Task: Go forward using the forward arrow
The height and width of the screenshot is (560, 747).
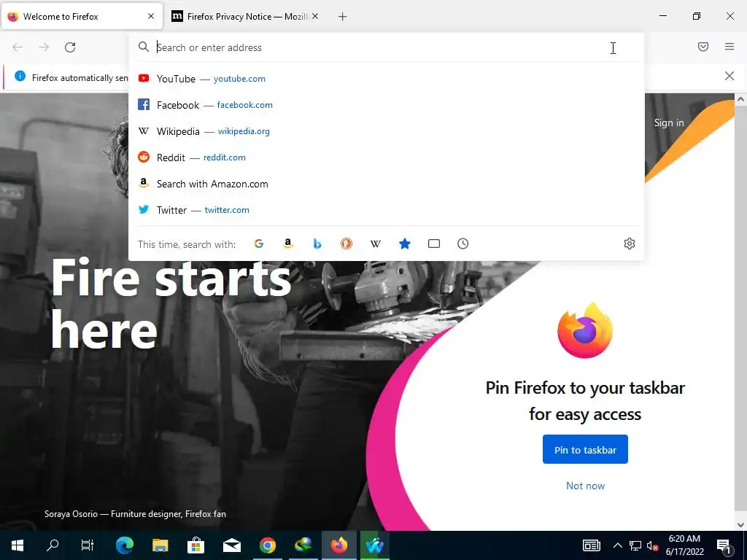Action: coord(44,47)
